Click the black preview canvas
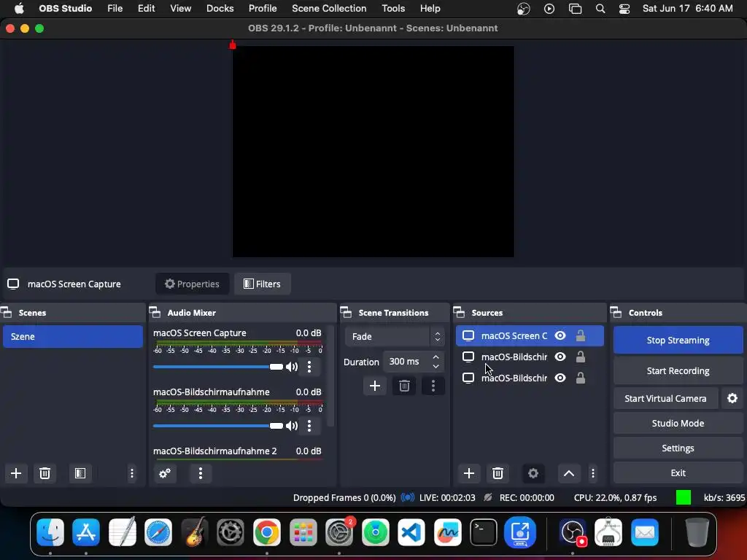The width and height of the screenshot is (747, 560). coord(373,152)
